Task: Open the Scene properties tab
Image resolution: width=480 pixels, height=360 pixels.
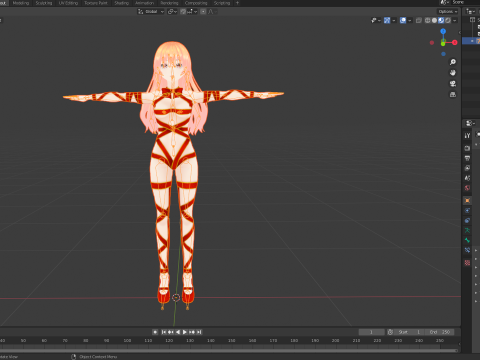Action: click(x=467, y=178)
